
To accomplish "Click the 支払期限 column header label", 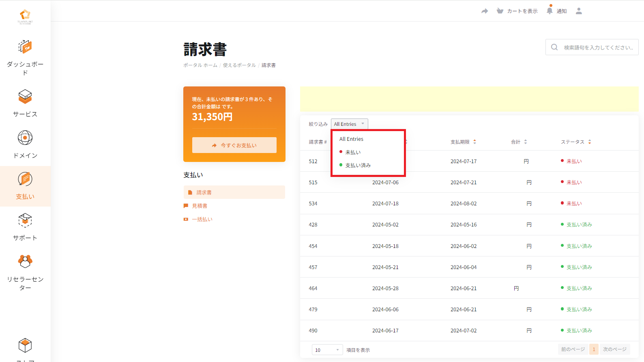I will point(460,142).
